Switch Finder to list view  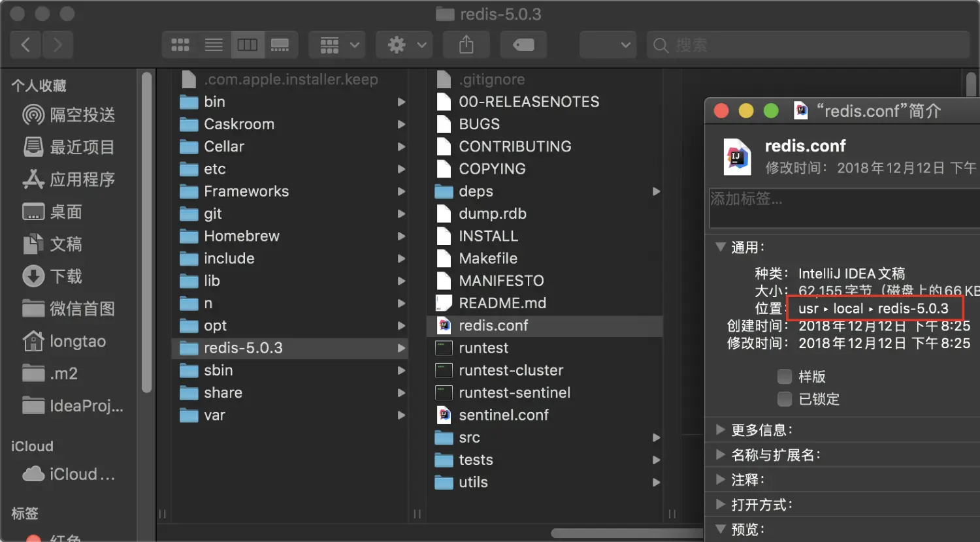click(214, 45)
